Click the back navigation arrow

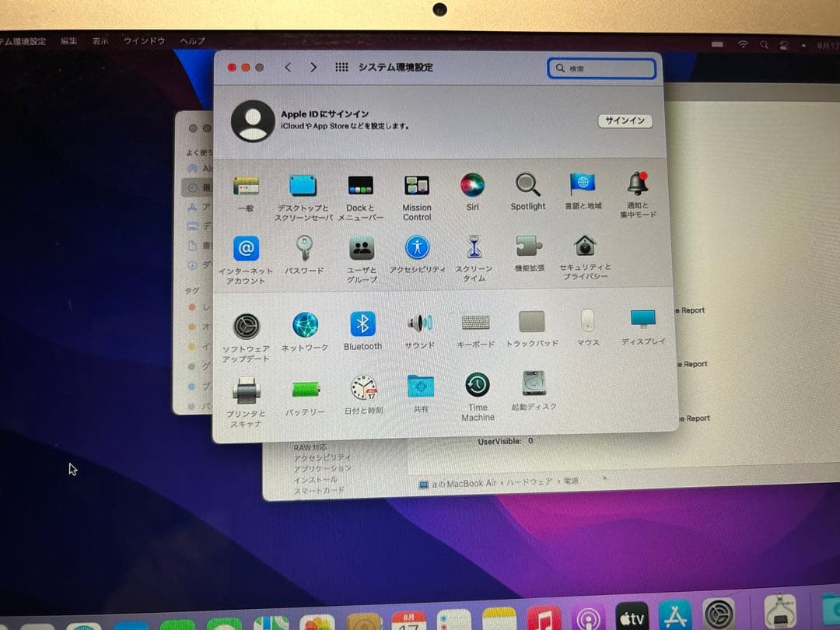pos(288,68)
